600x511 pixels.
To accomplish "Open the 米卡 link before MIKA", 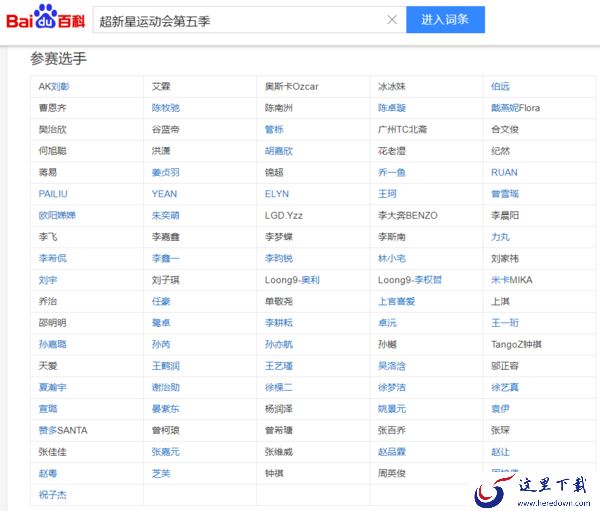I will coord(500,280).
